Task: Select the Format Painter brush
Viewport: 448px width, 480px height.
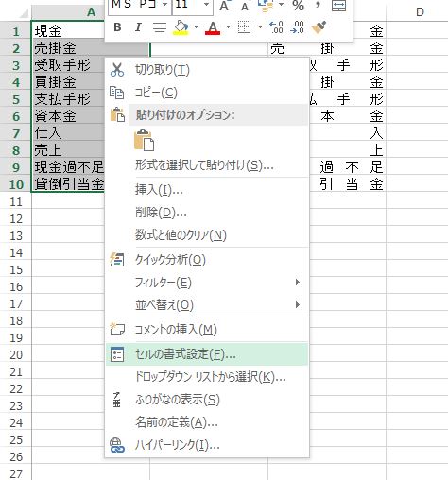Action: [x=319, y=27]
